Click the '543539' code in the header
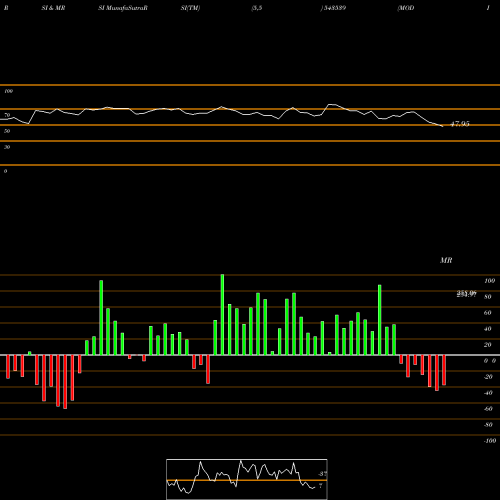 click(x=334, y=8)
